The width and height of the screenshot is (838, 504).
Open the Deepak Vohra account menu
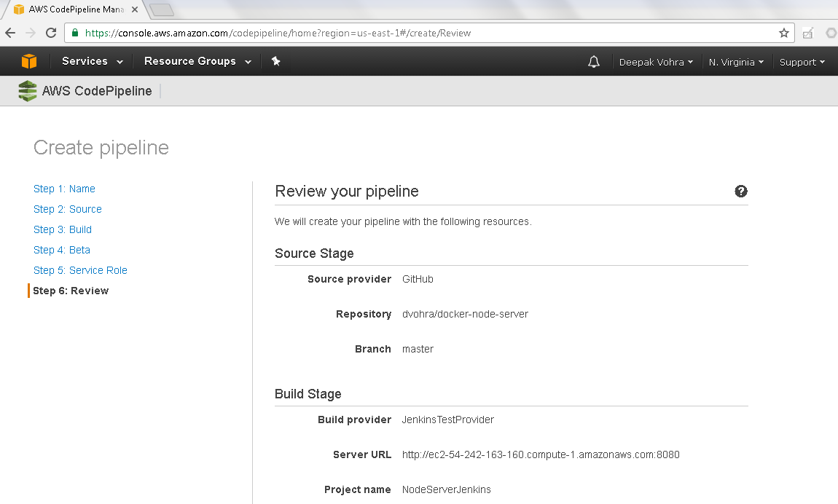656,62
